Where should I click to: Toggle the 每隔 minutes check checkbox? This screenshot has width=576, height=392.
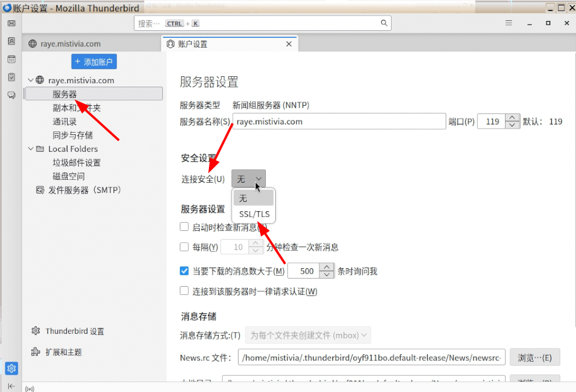click(184, 247)
